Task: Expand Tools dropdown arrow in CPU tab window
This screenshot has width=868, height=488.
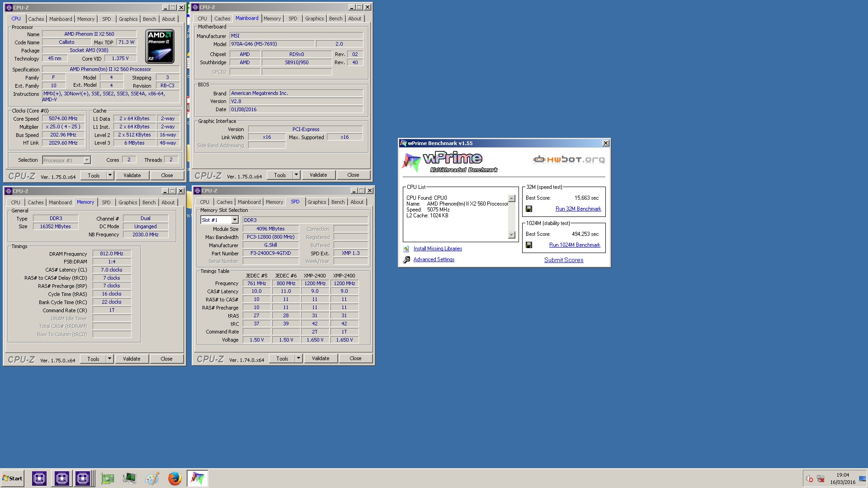Action: pos(110,175)
